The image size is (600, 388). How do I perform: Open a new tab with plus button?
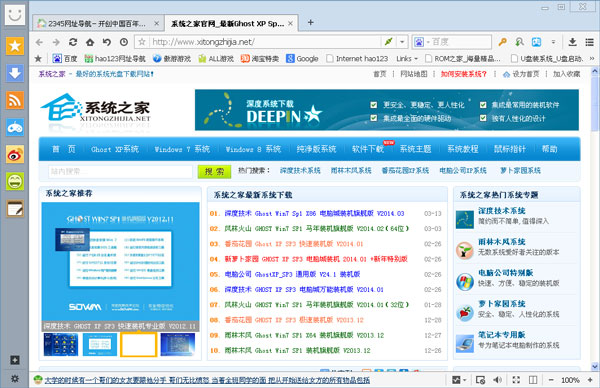tap(311, 23)
